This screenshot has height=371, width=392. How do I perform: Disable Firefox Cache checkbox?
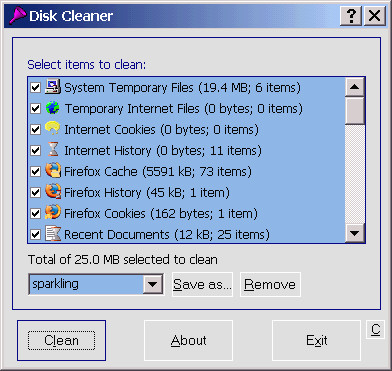pyautogui.click(x=35, y=172)
